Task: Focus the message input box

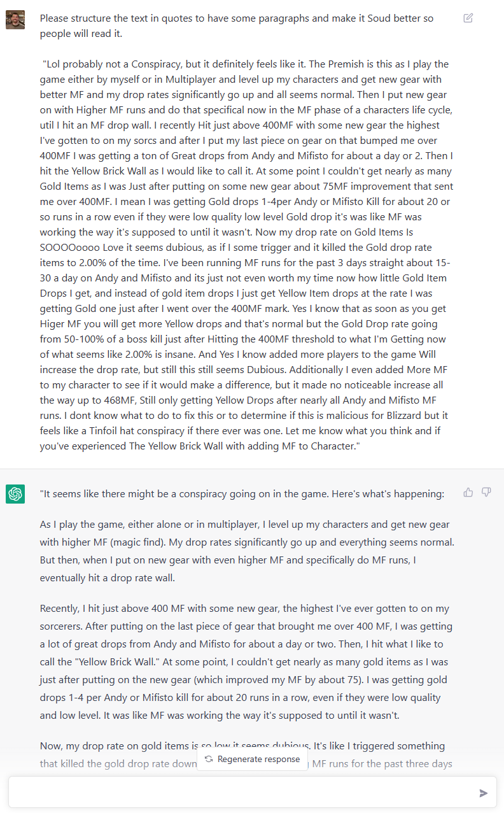Action: pos(242,793)
